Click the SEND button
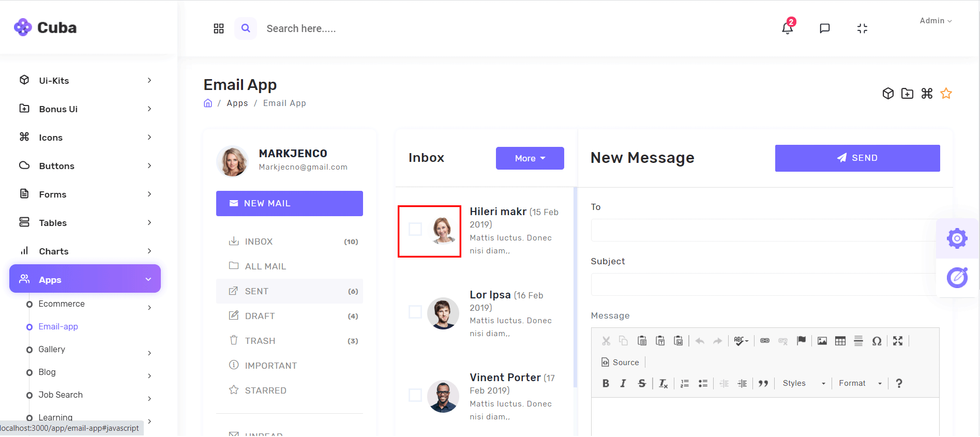The height and width of the screenshot is (437, 980). (857, 158)
